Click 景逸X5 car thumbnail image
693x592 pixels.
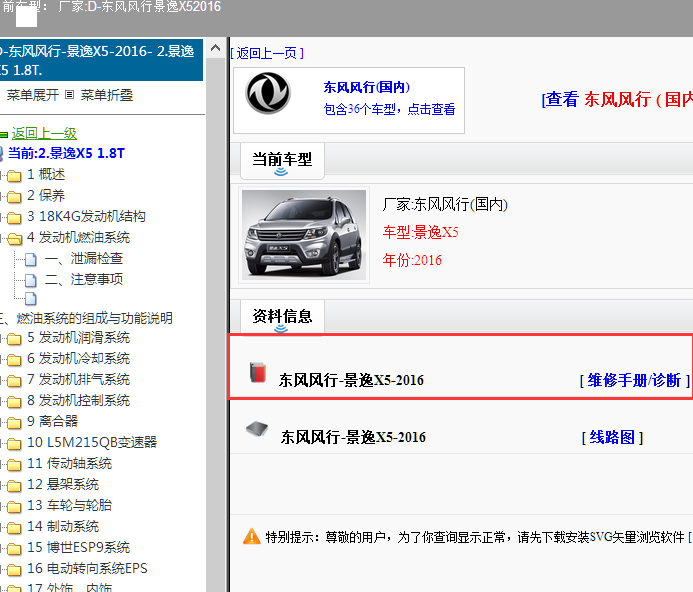(x=304, y=235)
